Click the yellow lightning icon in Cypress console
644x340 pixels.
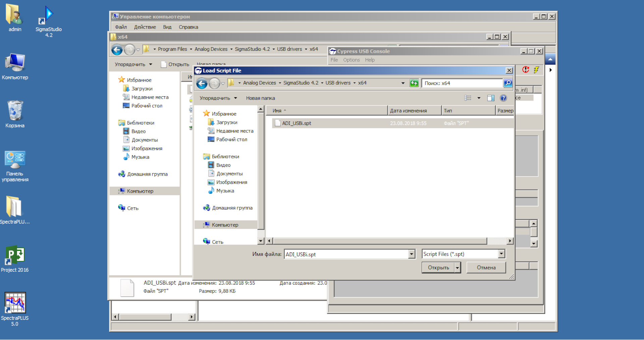tap(537, 69)
